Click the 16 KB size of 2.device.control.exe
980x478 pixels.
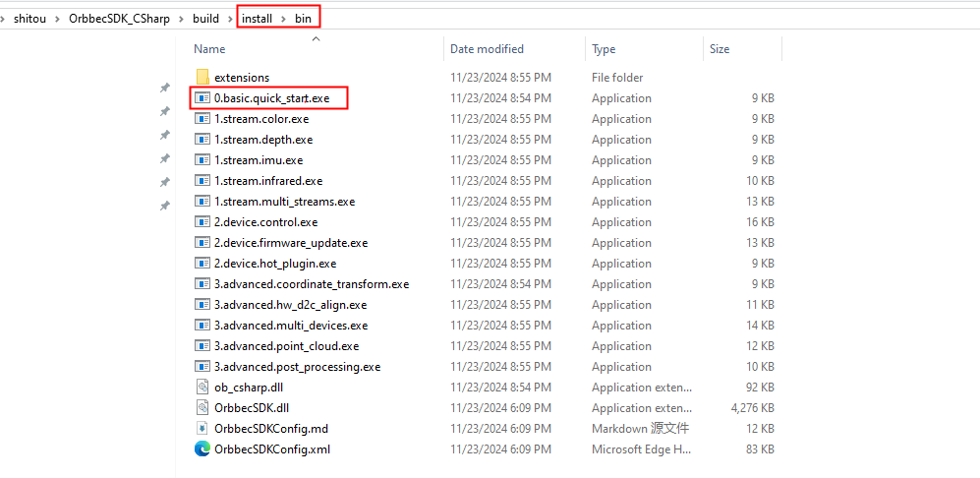click(758, 221)
